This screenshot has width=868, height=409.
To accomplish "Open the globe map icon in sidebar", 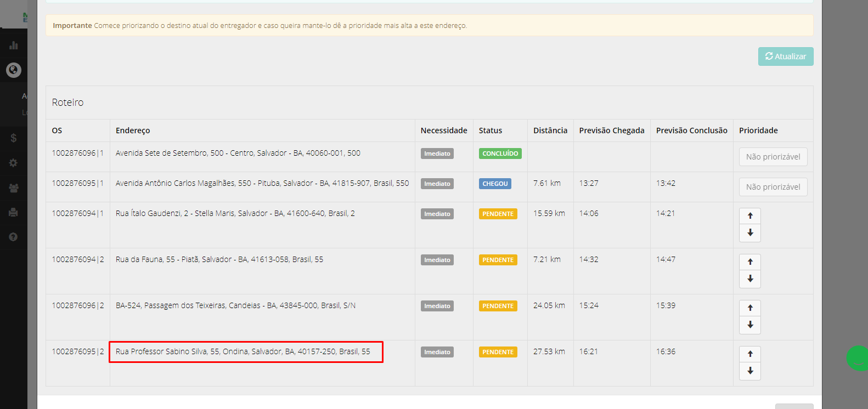I will click(14, 70).
